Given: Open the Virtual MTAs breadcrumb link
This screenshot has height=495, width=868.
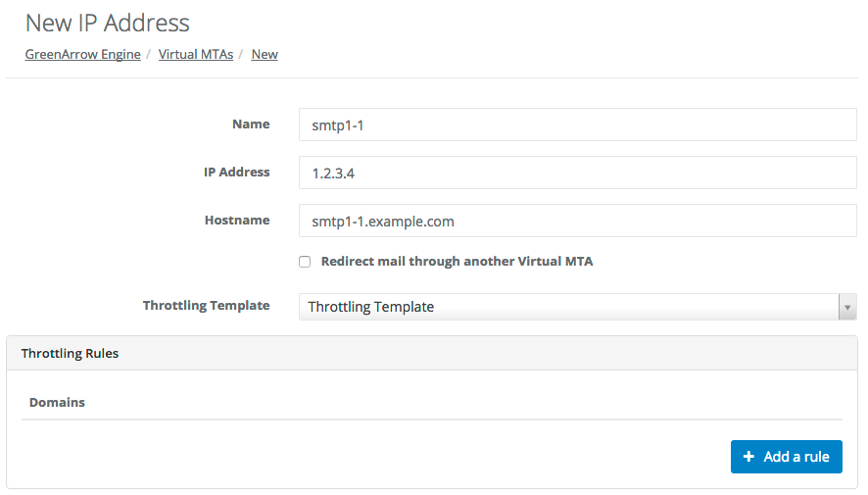Looking at the screenshot, I should coord(196,55).
